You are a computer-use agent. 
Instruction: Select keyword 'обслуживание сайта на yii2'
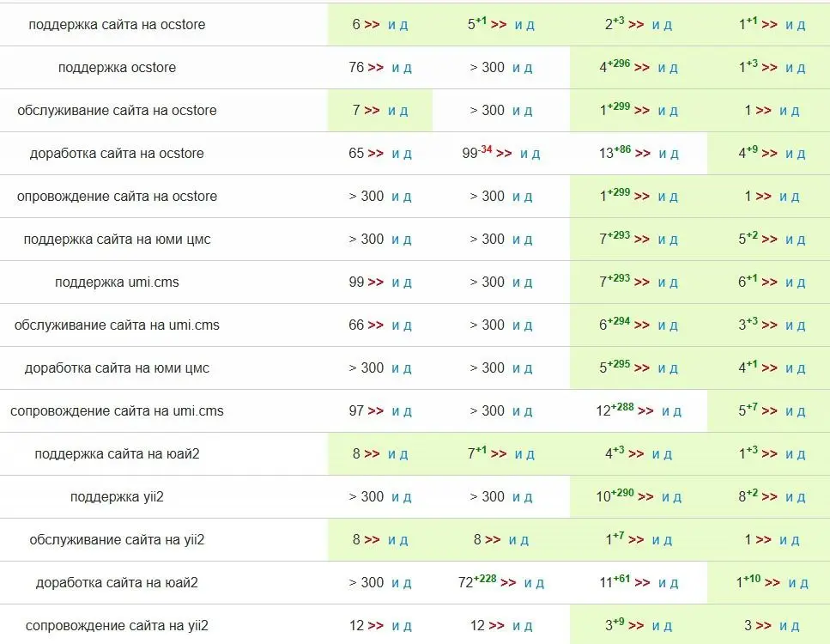click(x=117, y=539)
